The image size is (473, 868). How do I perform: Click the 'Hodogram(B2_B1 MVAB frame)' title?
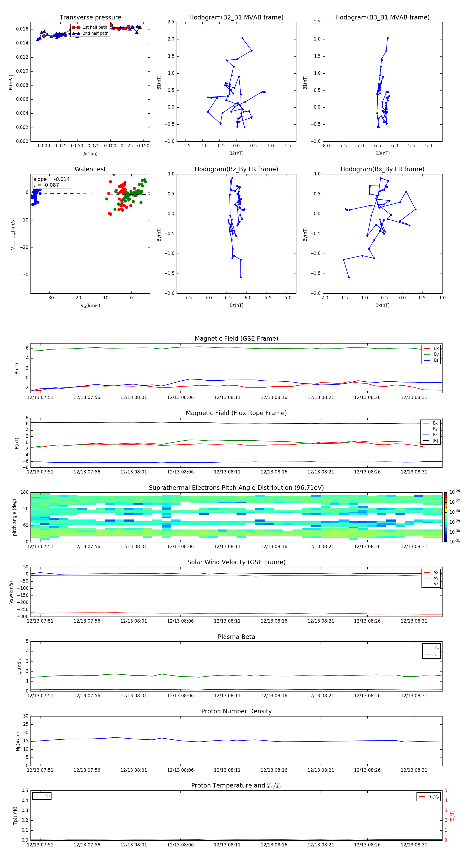(x=236, y=18)
